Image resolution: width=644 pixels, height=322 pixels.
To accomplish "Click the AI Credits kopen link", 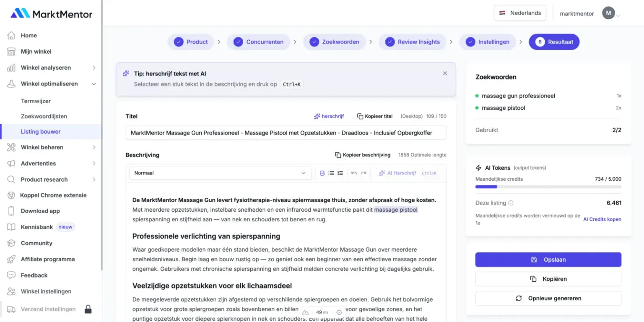I will click(602, 219).
